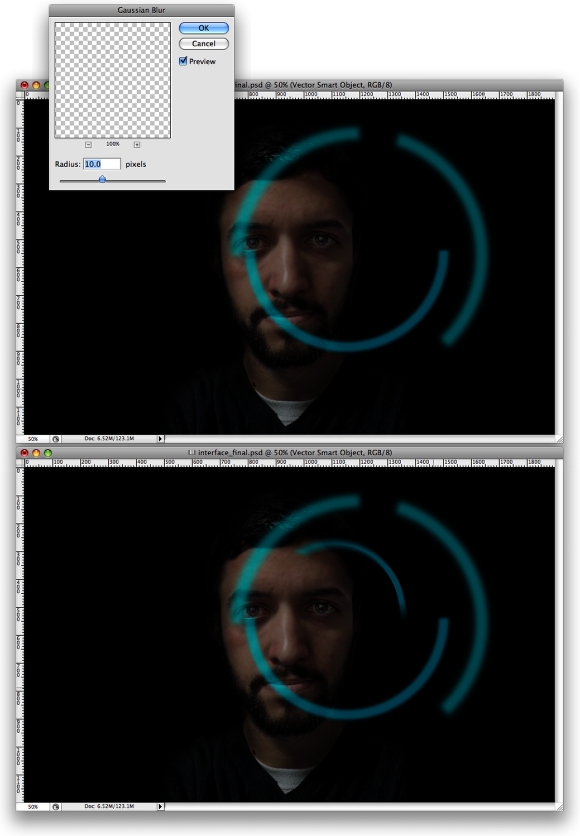Close the upper document window with red button
The width and height of the screenshot is (580, 836).
coord(24,85)
